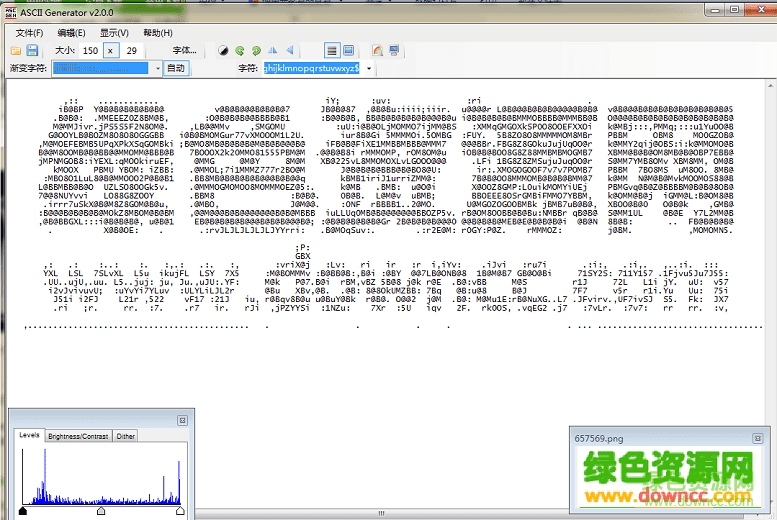Click the flip horizontal triangles icon

(x=273, y=50)
